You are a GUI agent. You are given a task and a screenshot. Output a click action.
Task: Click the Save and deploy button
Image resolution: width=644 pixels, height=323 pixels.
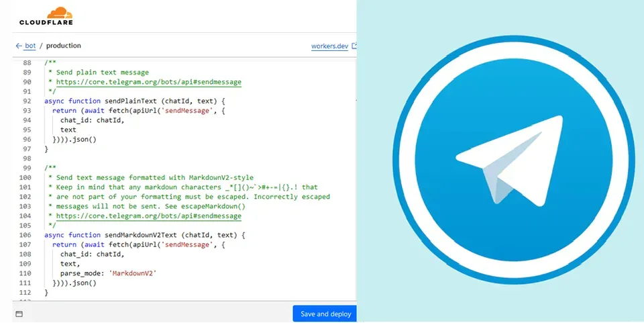coord(325,314)
